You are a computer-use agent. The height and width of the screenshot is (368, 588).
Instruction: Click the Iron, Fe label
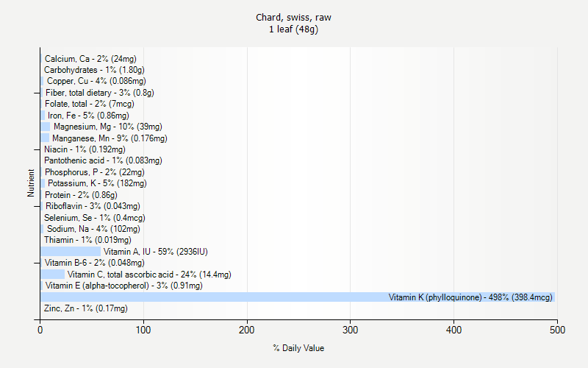coord(88,116)
